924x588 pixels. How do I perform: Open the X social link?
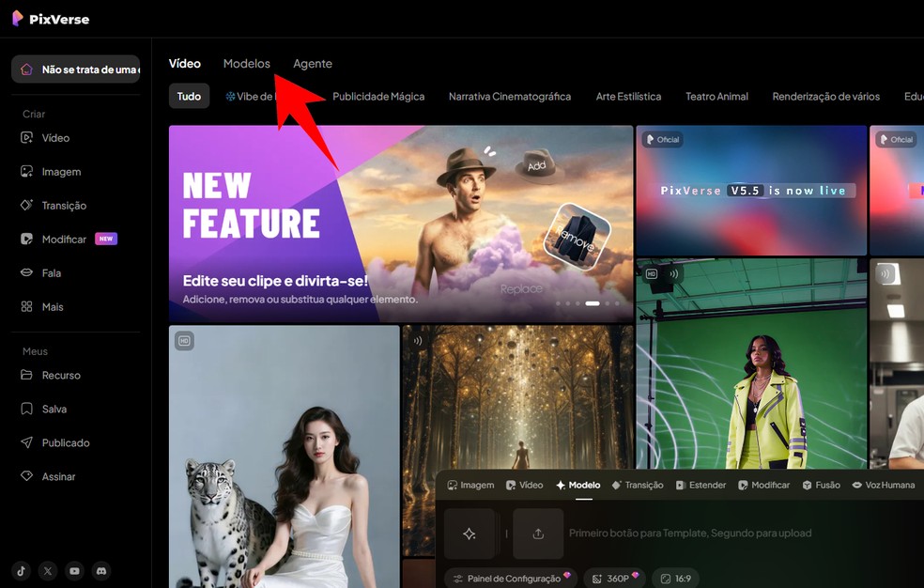tap(48, 571)
